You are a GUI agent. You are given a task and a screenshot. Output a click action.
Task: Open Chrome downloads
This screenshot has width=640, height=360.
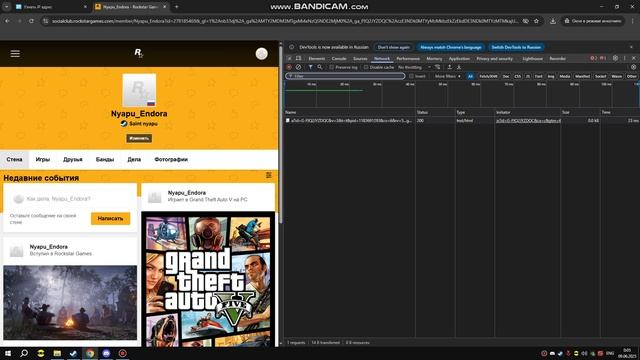tap(553, 21)
